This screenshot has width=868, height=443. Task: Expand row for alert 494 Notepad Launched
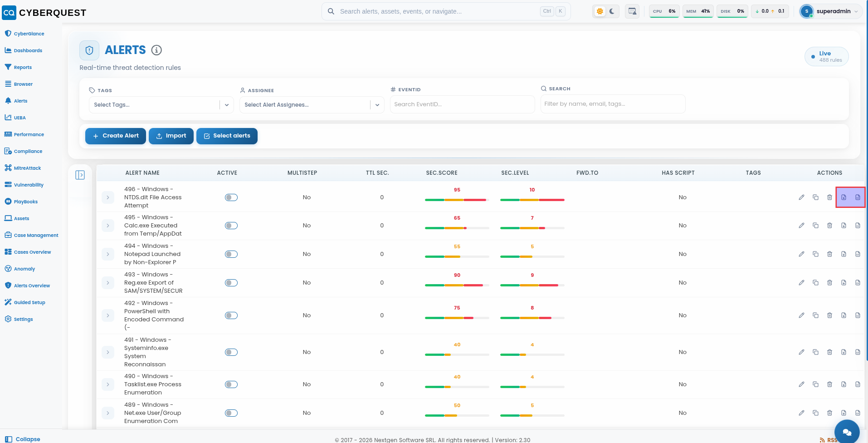[108, 254]
